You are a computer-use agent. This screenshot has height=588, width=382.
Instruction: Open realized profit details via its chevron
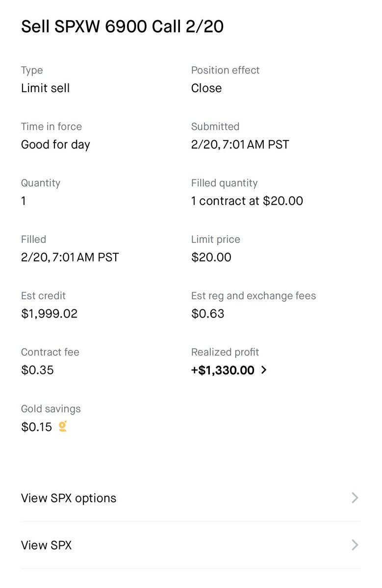264,370
